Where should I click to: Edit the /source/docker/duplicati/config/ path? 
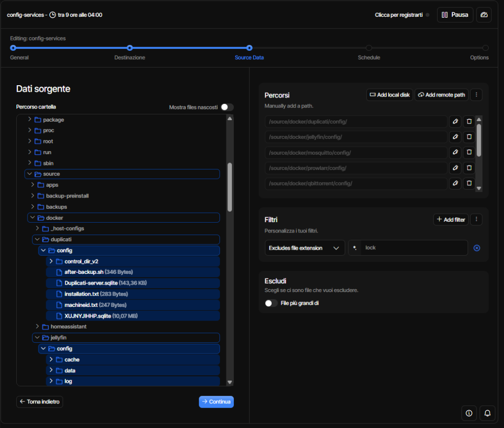coord(455,122)
